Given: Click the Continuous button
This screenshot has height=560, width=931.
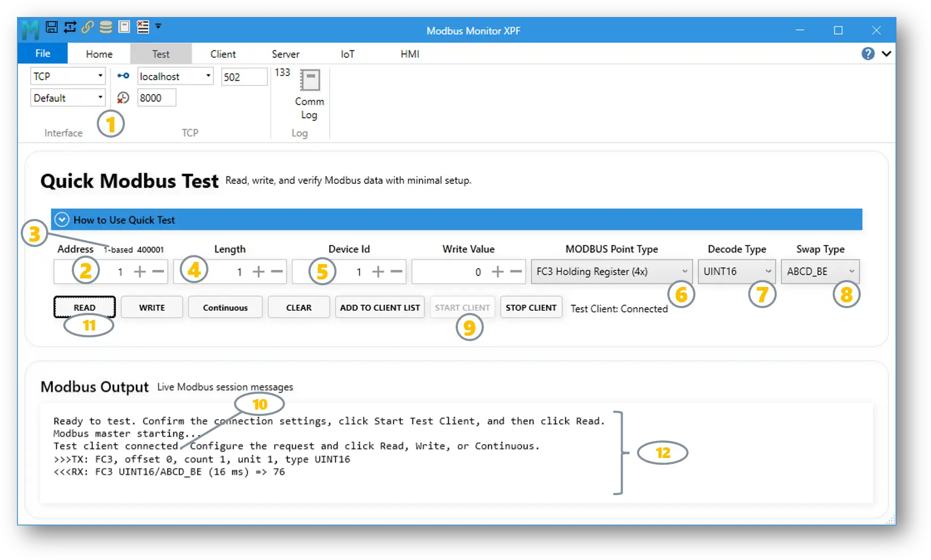Looking at the screenshot, I should coord(225,307).
